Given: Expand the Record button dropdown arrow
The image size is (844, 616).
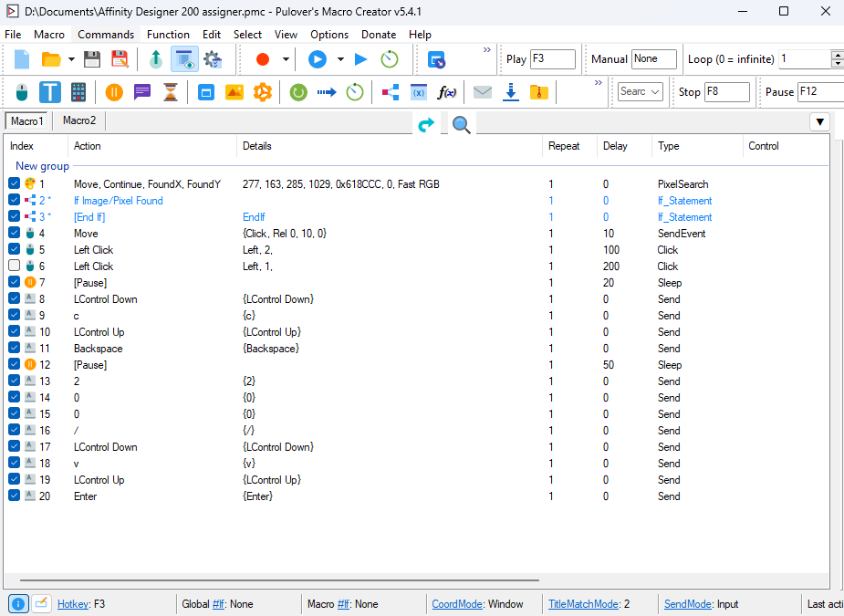Looking at the screenshot, I should (x=286, y=59).
